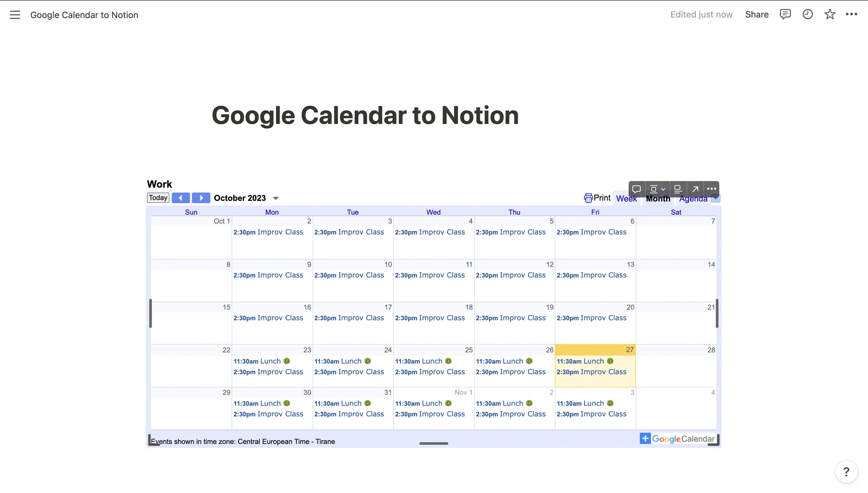Click the expand to fullscreen icon
This screenshot has height=493, width=868.
(x=695, y=189)
